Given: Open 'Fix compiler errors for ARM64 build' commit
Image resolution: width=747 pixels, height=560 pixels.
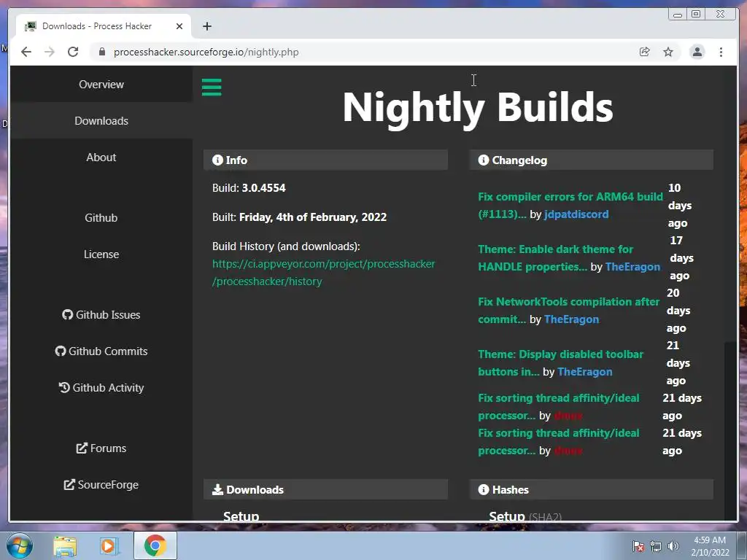Looking at the screenshot, I should [x=570, y=205].
